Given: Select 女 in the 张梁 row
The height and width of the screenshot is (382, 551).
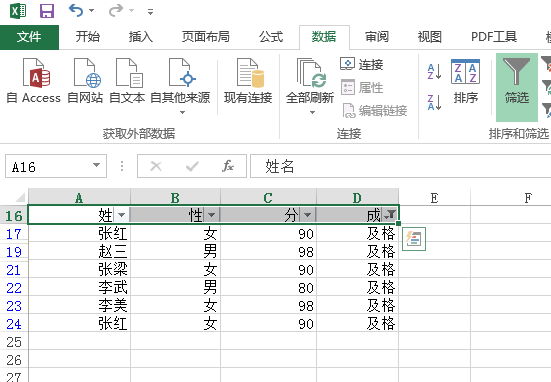Looking at the screenshot, I should point(176,269).
